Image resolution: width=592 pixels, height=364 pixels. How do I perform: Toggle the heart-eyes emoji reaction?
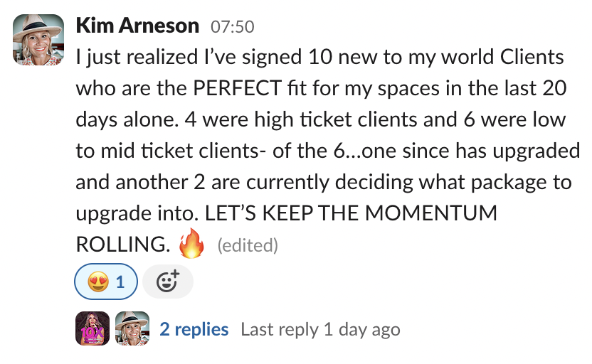[x=105, y=282]
